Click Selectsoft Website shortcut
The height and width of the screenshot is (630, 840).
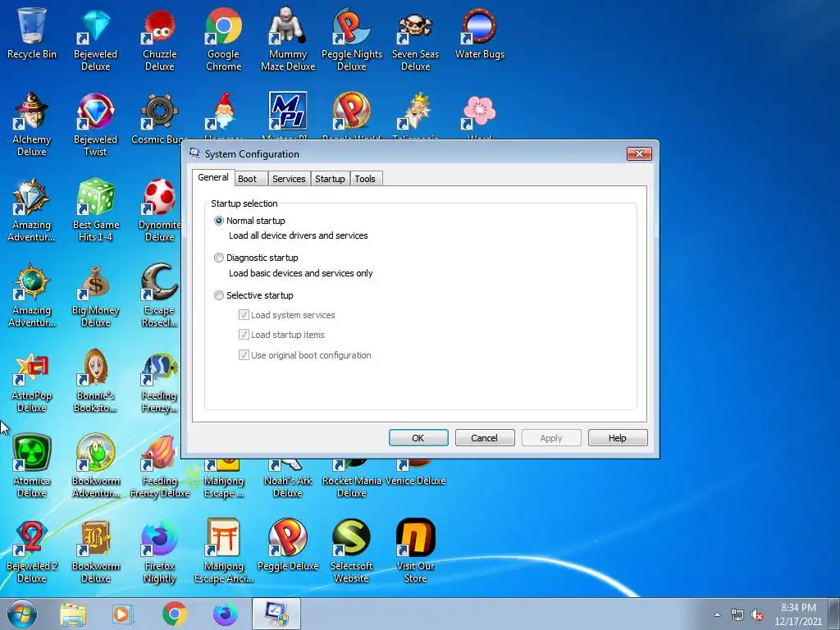[x=351, y=550]
